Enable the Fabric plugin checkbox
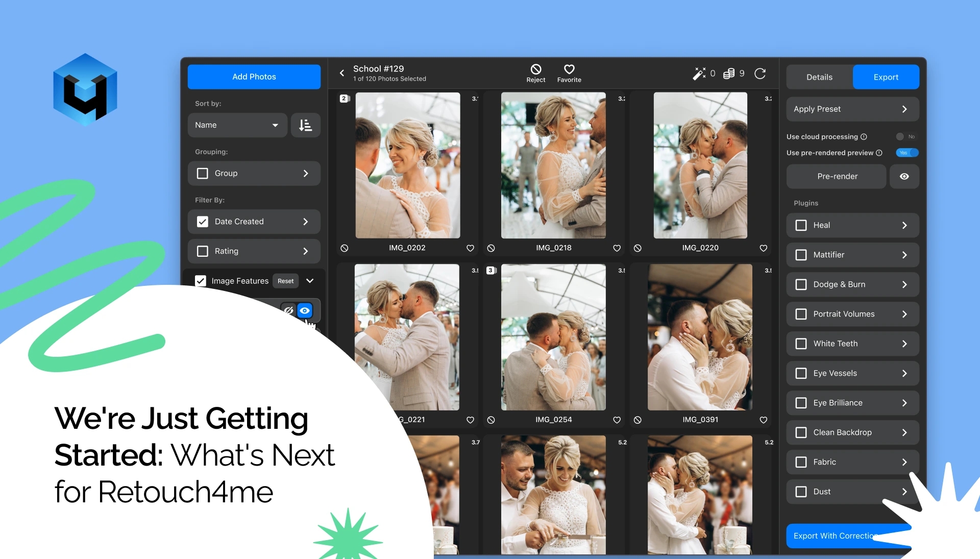The height and width of the screenshot is (559, 980). click(x=801, y=462)
